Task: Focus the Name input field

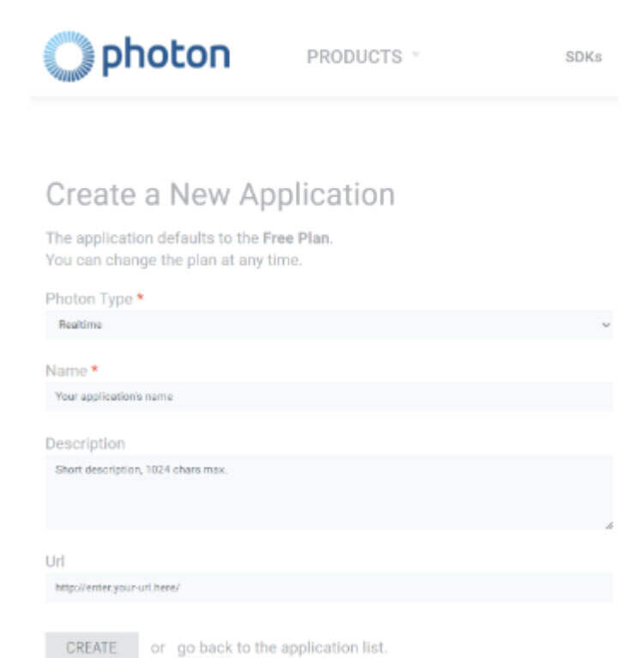Action: tap(328, 397)
